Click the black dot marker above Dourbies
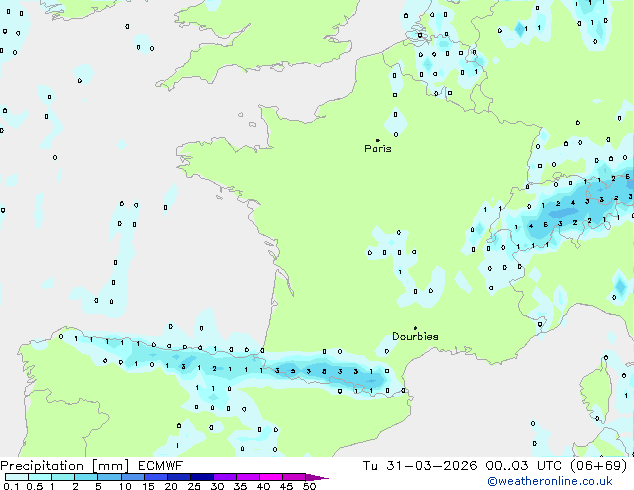634x490 pixels. (415, 328)
